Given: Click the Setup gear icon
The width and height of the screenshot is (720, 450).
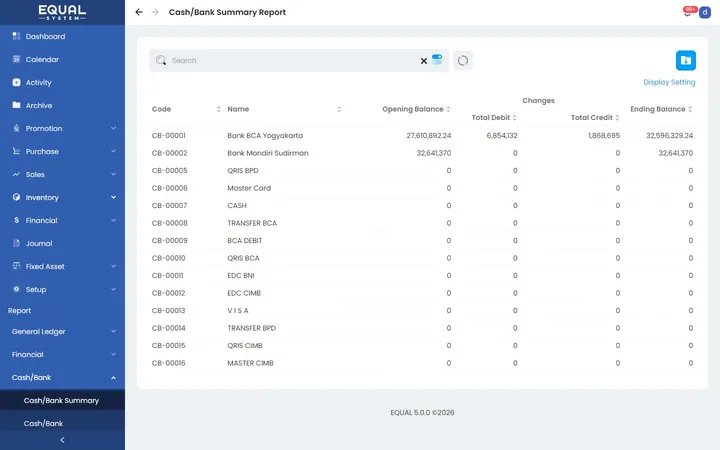Looking at the screenshot, I should 17,289.
